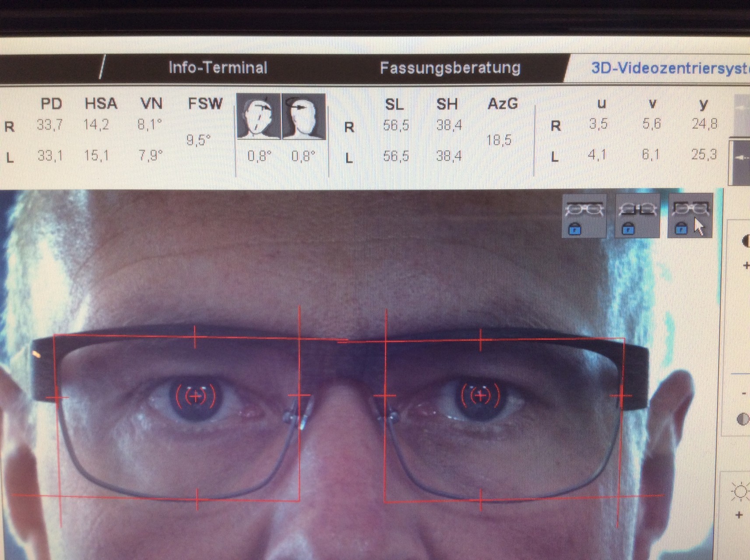Select right VN value 8,1°
This screenshot has height=560, width=750.
[150, 125]
